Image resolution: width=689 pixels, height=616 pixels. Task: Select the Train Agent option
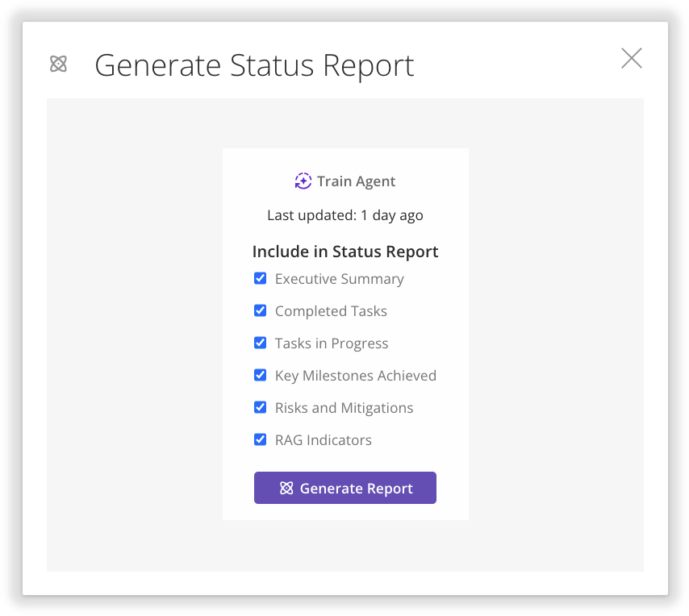tap(344, 181)
